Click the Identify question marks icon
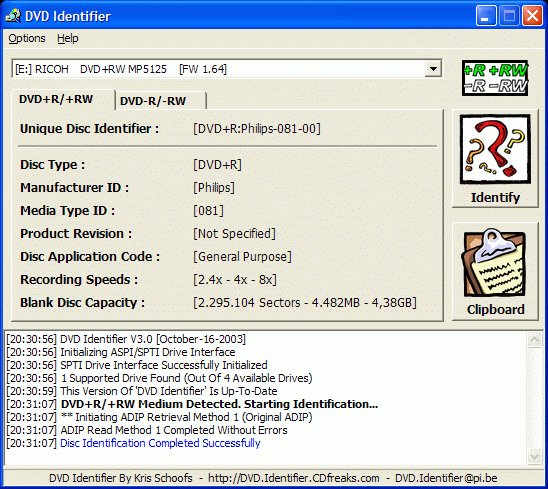548x489 pixels. (495, 150)
